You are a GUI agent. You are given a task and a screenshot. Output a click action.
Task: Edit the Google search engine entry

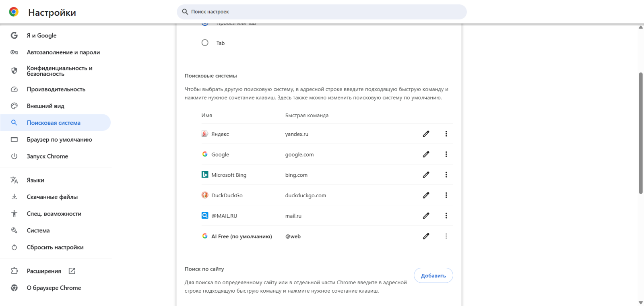pos(426,154)
